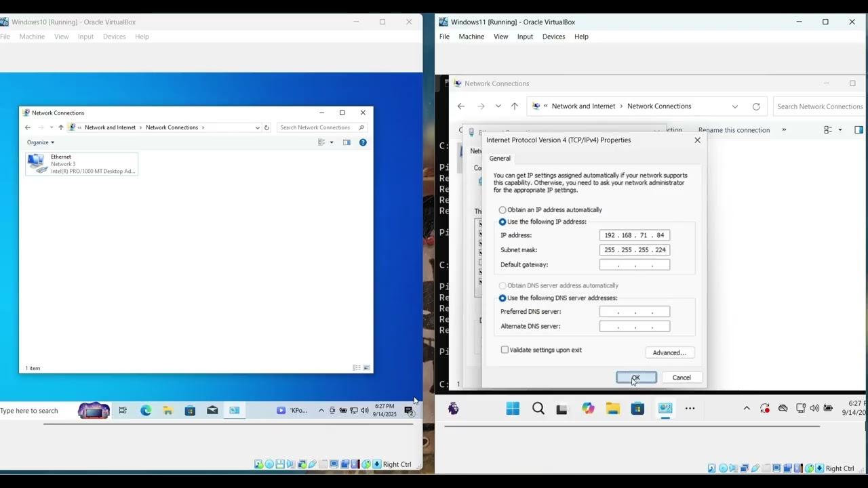Open View menu in Windows11 VirtualBox window
The image size is (868, 488).
[500, 37]
